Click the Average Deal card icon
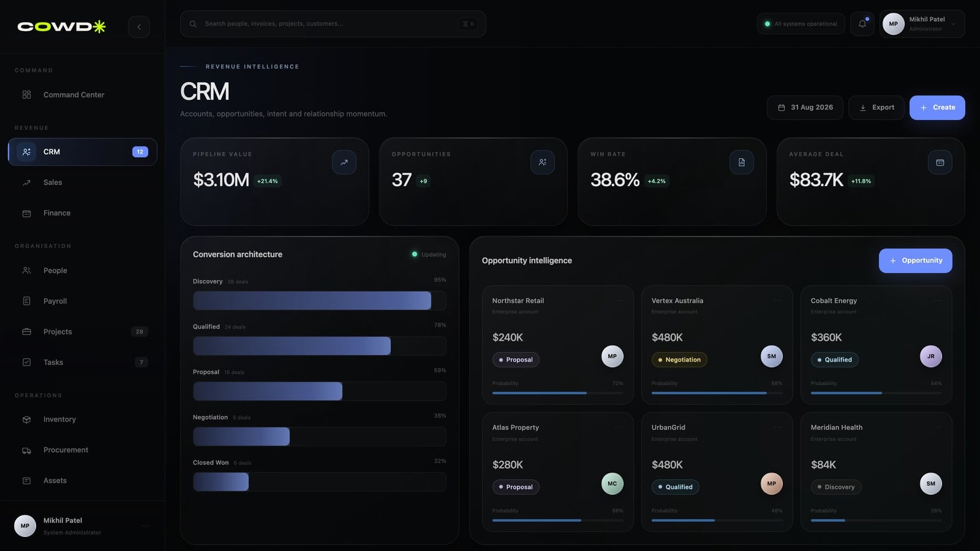This screenshot has height=551, width=980. [x=940, y=162]
